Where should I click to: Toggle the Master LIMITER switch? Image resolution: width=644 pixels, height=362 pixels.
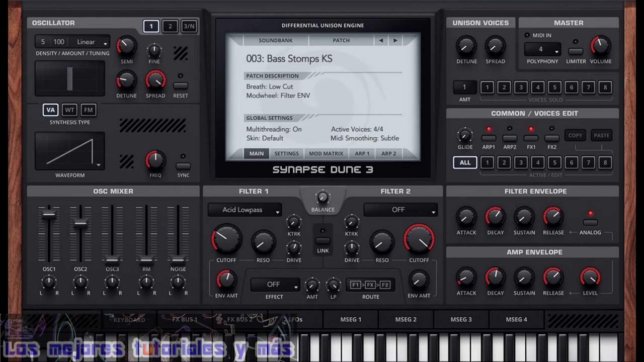(x=576, y=51)
